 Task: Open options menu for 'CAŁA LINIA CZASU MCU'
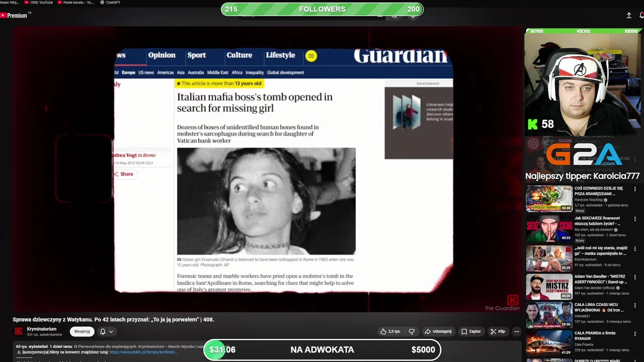click(635, 305)
